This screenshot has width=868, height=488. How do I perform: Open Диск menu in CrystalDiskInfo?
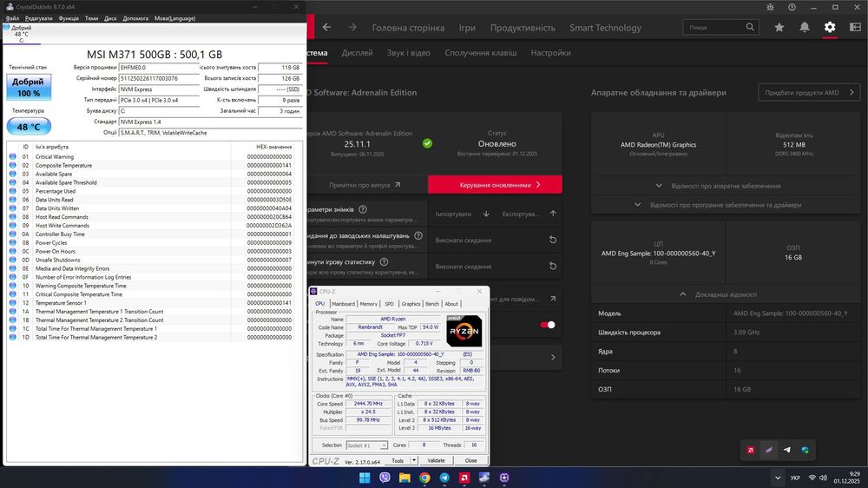pyautogui.click(x=111, y=18)
